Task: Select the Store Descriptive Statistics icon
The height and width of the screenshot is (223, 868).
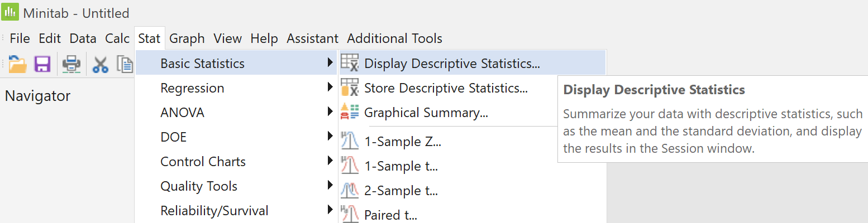Action: coord(350,88)
